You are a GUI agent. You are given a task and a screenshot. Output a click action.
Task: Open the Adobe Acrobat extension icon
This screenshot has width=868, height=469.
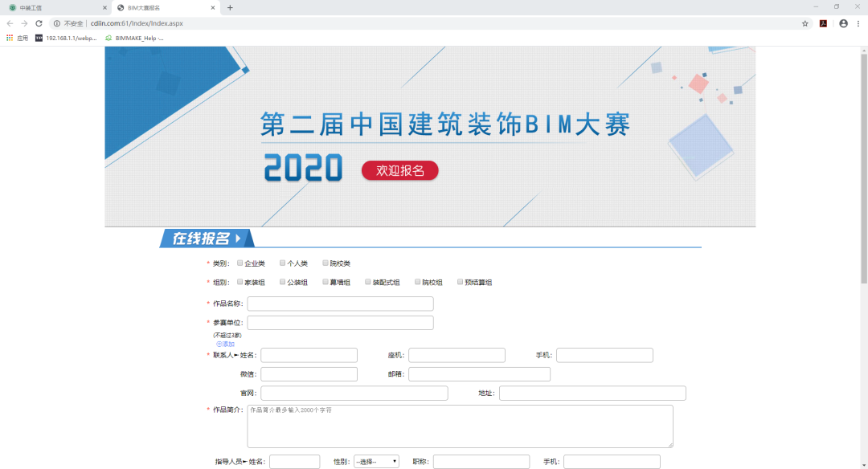click(823, 23)
